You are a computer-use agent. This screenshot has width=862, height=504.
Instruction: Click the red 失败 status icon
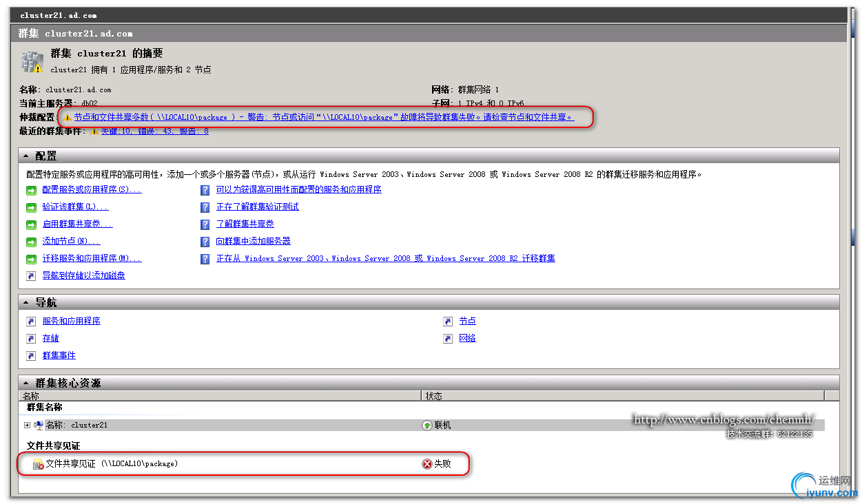click(427, 464)
